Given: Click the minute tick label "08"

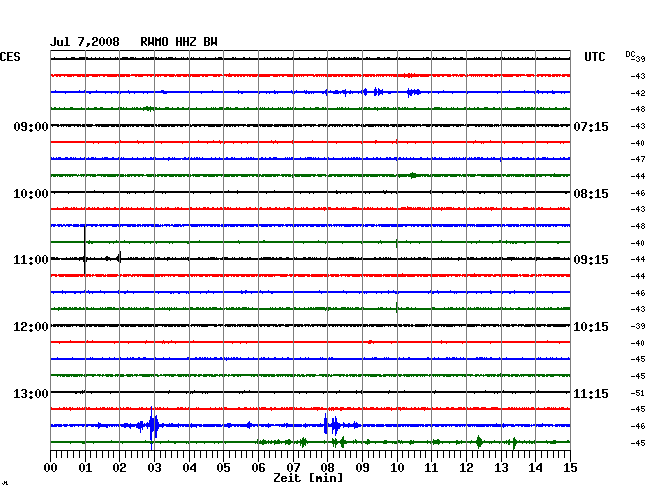Looking at the screenshot, I should pyautogui.click(x=327, y=467).
